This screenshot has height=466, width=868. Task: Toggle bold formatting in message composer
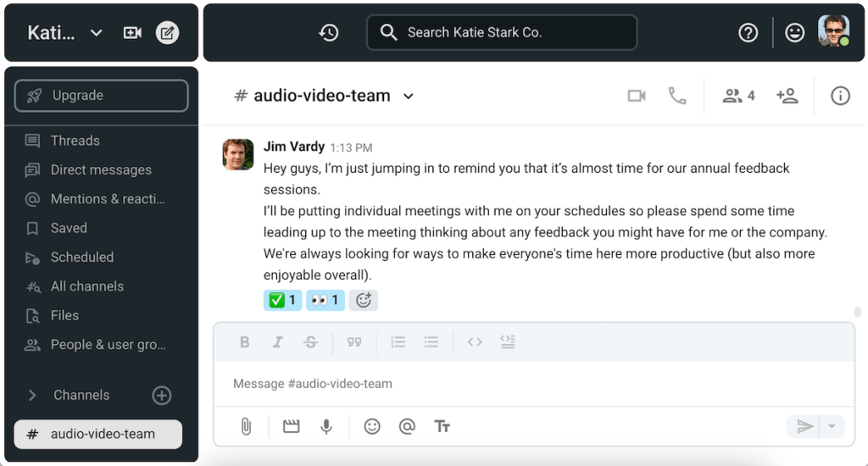(x=245, y=342)
